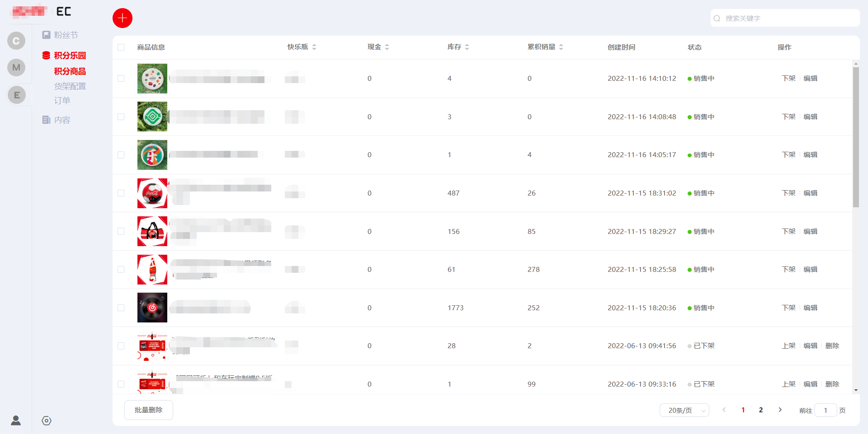The width and height of the screenshot is (868, 434).
Task: Select the circular C sidebar icon
Action: pyautogui.click(x=16, y=41)
